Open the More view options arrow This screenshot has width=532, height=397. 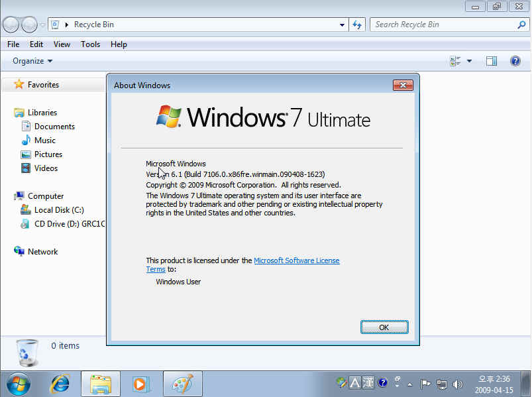[x=469, y=61]
